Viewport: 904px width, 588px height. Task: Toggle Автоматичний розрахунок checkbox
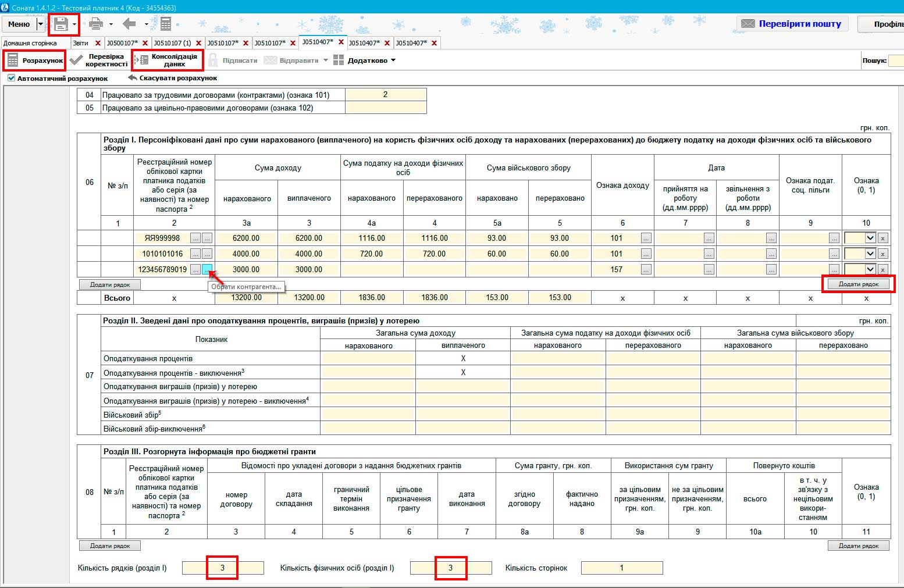pyautogui.click(x=12, y=78)
